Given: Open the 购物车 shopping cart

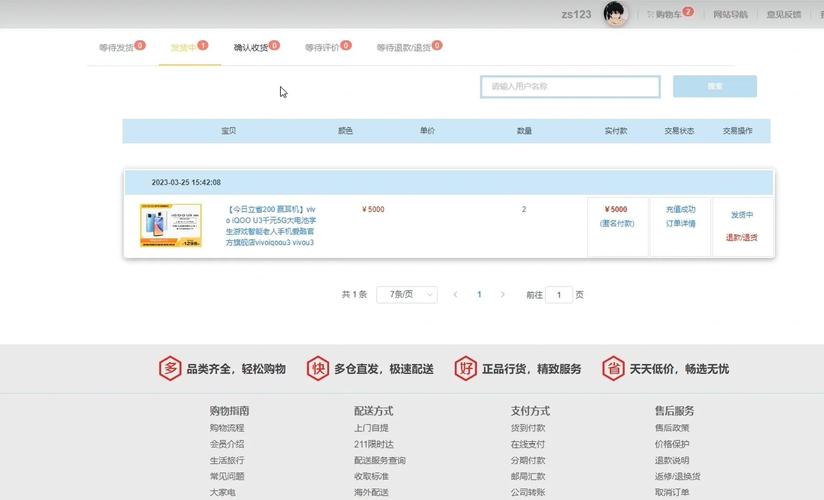Looking at the screenshot, I should tap(670, 14).
